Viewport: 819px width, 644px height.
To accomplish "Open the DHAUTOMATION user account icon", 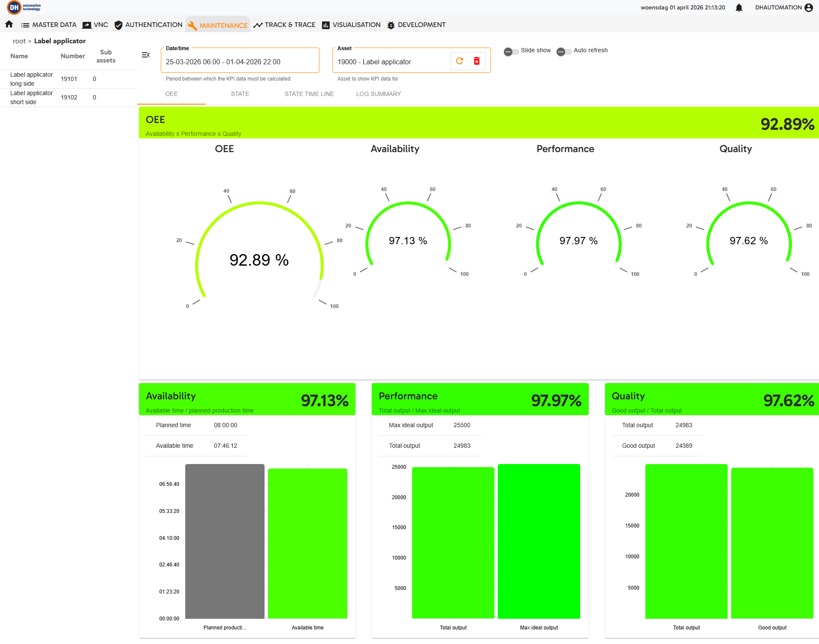I will 809,8.
